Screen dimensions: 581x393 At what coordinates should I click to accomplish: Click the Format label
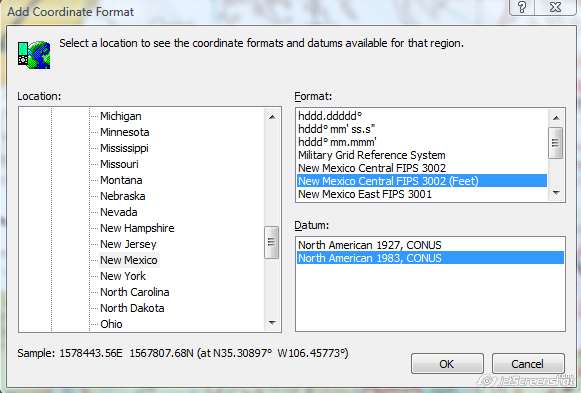point(313,96)
